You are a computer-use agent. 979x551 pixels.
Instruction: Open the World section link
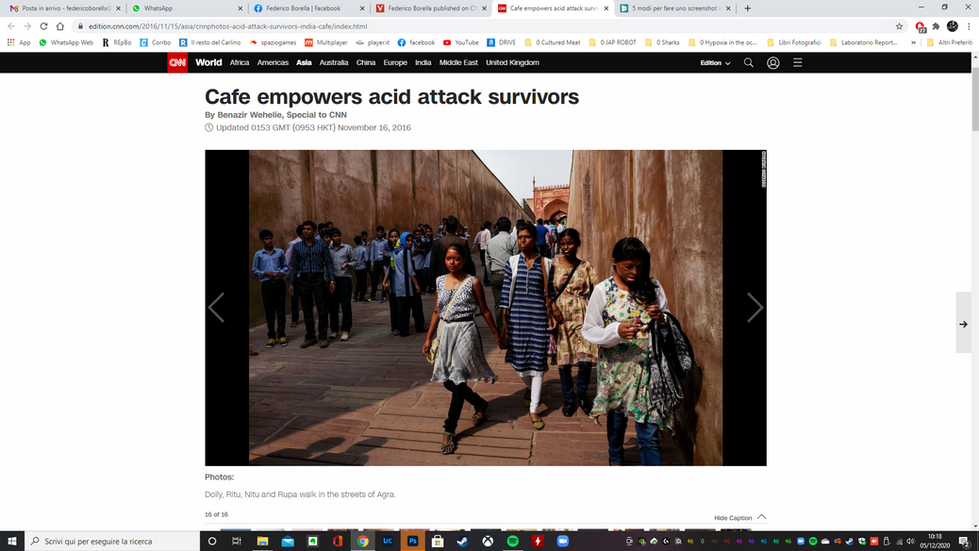click(x=209, y=62)
